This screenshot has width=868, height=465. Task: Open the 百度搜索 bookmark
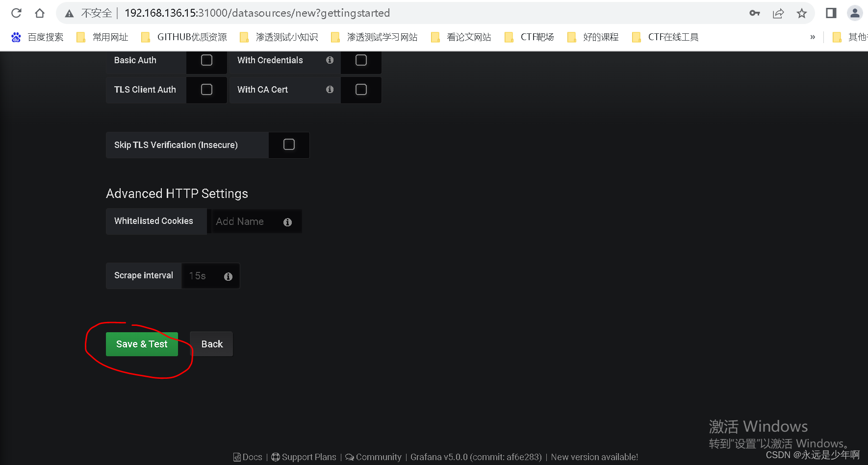38,37
